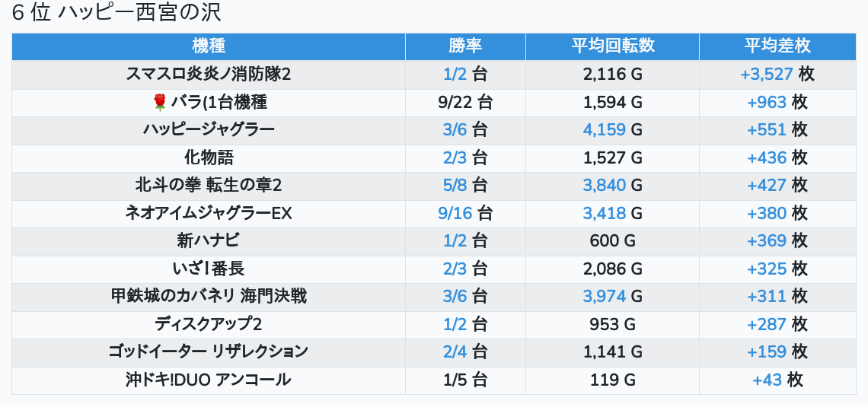Click ネオアイムジャグラーEX machine name

pyautogui.click(x=209, y=213)
